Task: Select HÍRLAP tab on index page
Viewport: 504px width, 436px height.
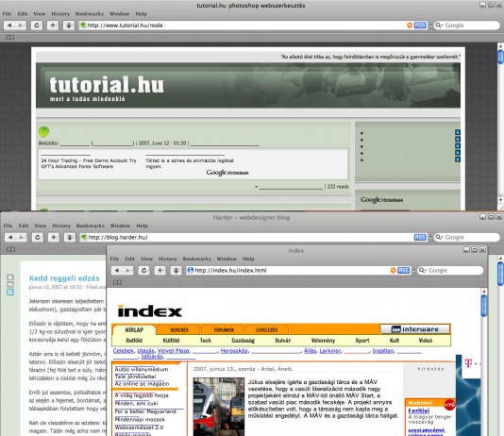Action: [x=134, y=330]
